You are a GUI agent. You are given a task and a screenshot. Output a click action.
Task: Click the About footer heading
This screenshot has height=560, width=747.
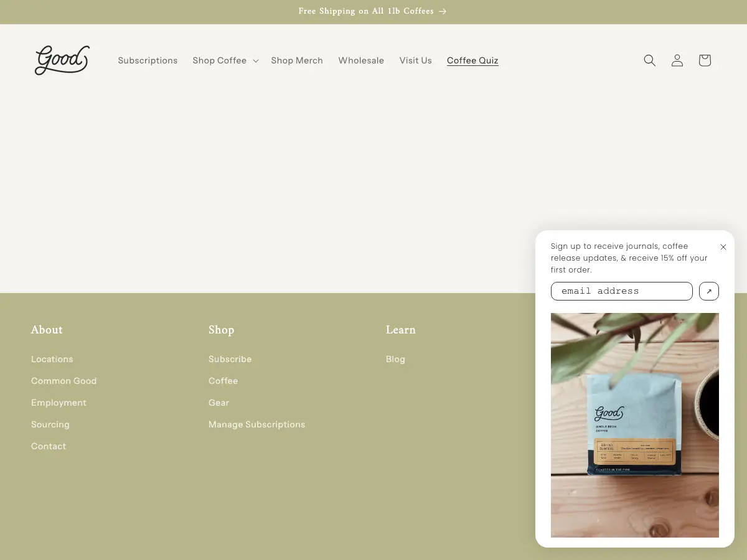47,330
